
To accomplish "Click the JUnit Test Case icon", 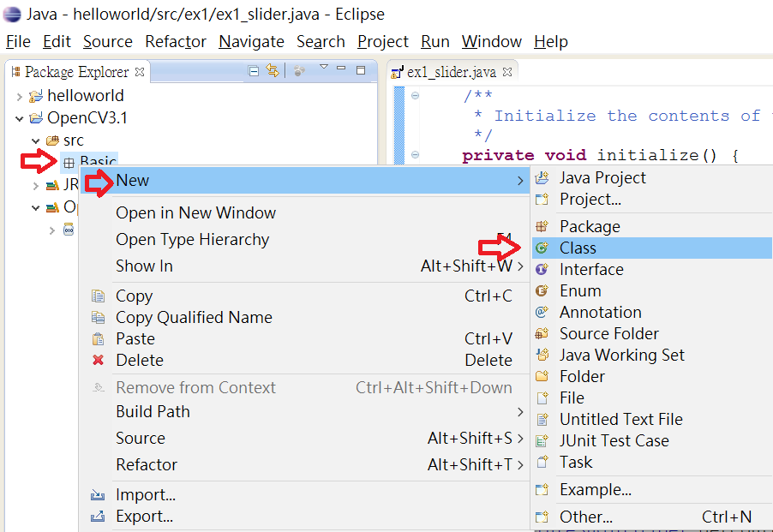I will coord(542,440).
